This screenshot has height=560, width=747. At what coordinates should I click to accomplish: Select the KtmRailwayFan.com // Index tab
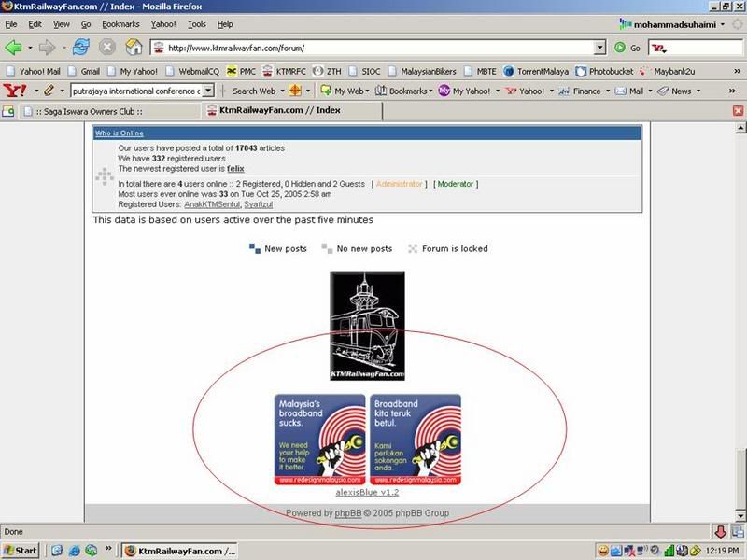tap(291, 110)
